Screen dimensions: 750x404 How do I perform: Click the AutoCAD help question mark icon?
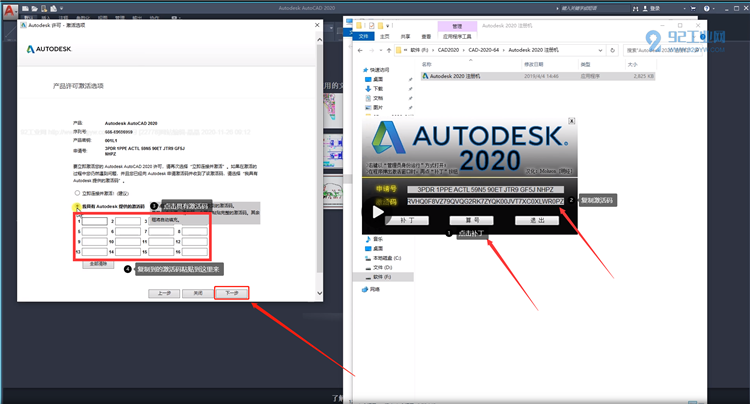point(706,8)
